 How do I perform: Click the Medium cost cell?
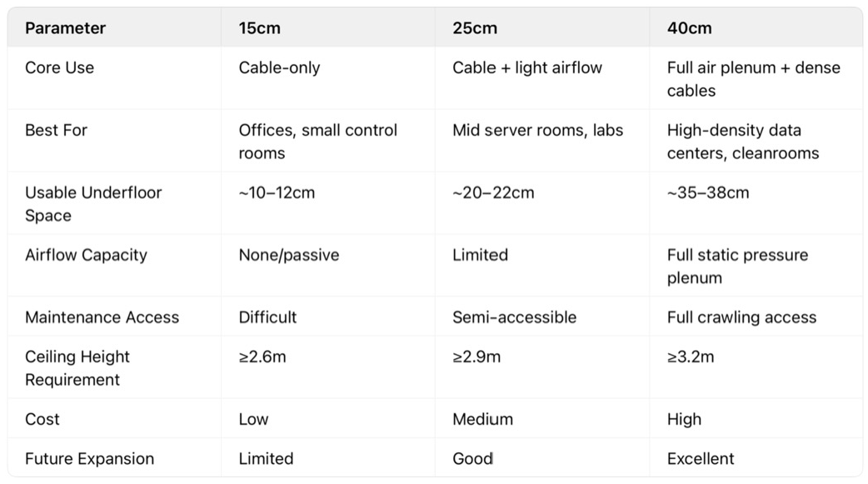(482, 419)
